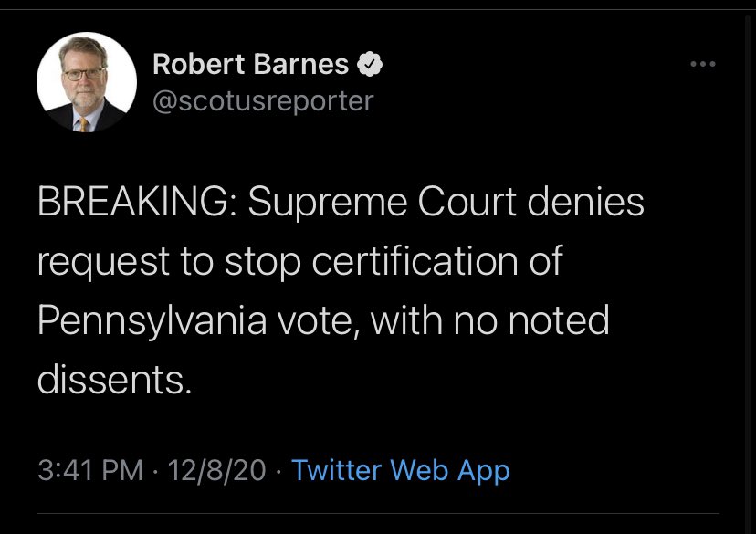Click the Twitter Web App source link
Viewport: 756px width, 534px height.
[x=401, y=470]
